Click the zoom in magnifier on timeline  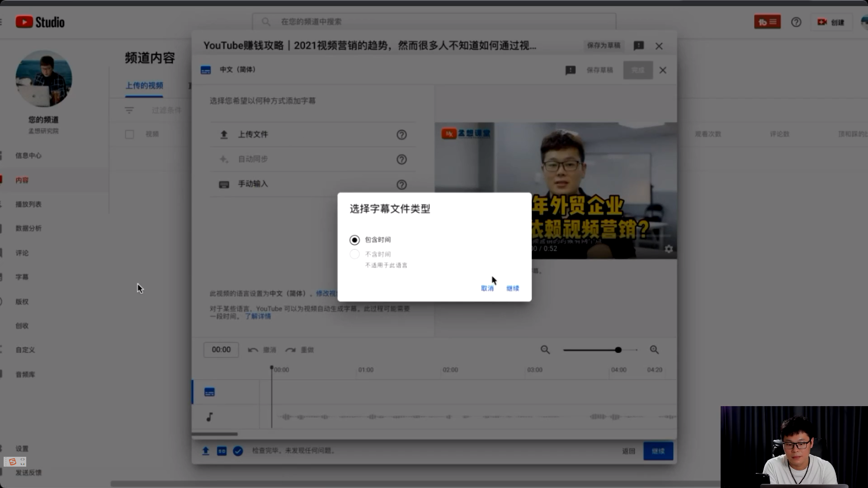pyautogui.click(x=654, y=350)
